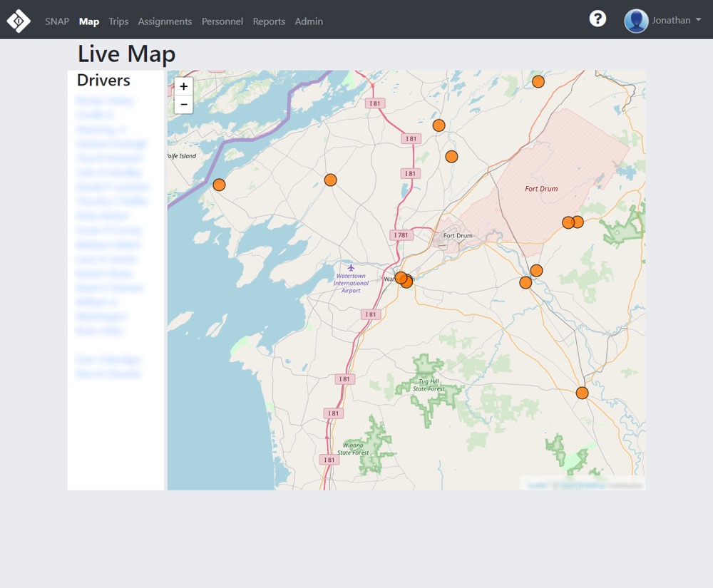
Task: Select the active Map nav link
Action: click(89, 21)
